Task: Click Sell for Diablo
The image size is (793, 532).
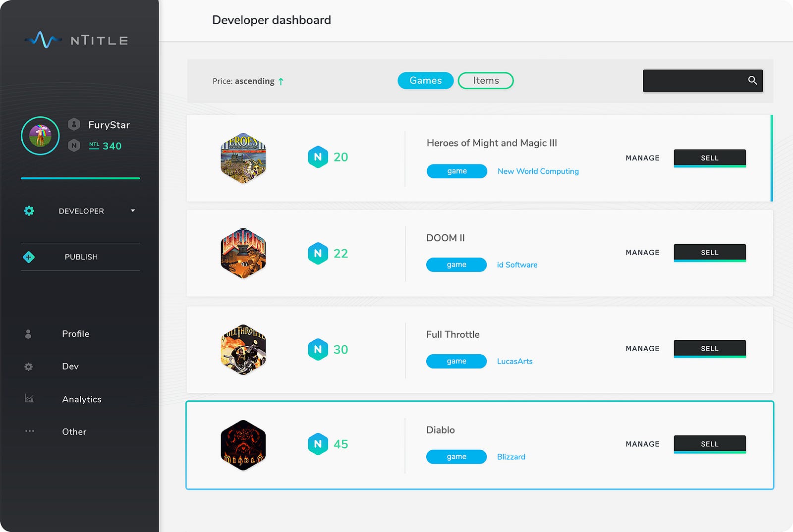Action: pos(710,444)
